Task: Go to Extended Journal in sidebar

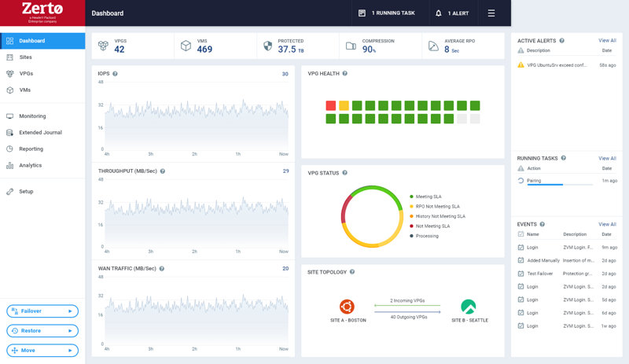Action: point(40,132)
